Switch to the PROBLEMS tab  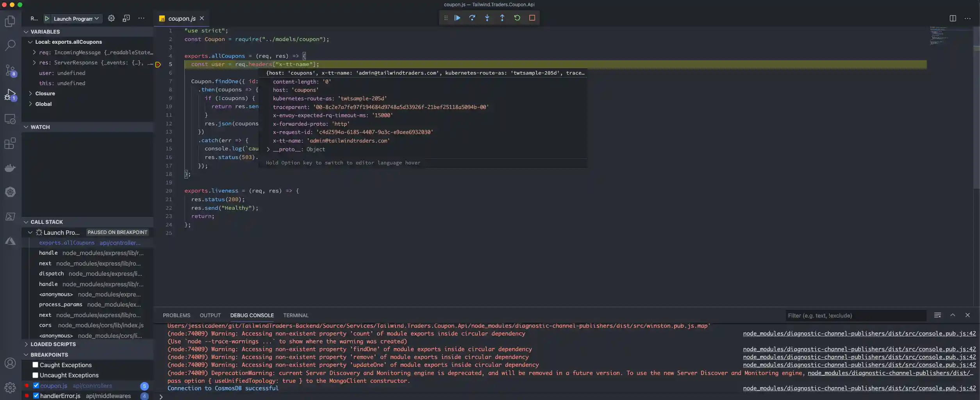tap(177, 315)
